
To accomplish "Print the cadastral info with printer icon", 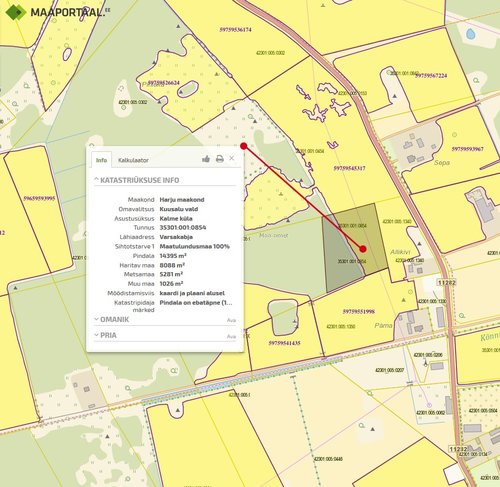I will coord(219,159).
